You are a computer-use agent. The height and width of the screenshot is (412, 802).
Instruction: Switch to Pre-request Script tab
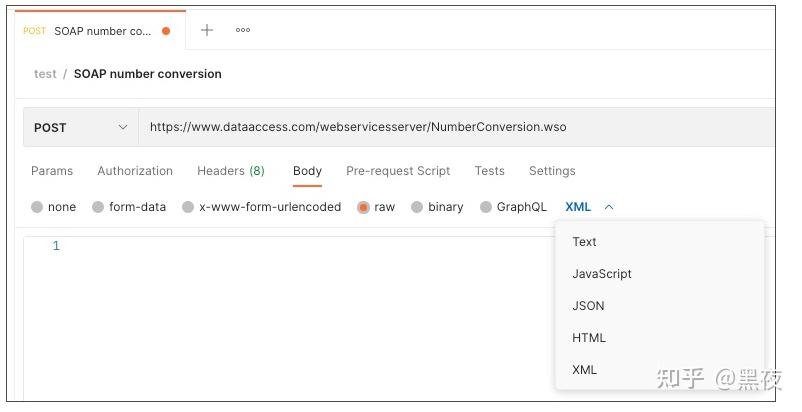pos(398,171)
